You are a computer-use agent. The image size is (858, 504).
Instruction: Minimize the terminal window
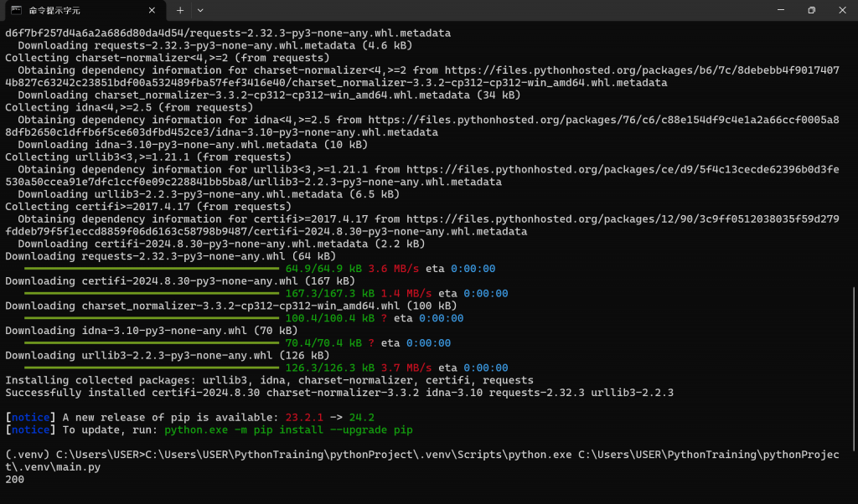[781, 10]
